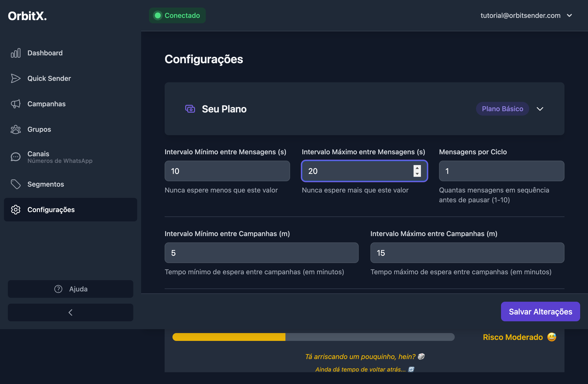Viewport: 588px width, 384px height.
Task: Select the Mensagens por Ciclo input field
Action: pyautogui.click(x=502, y=171)
